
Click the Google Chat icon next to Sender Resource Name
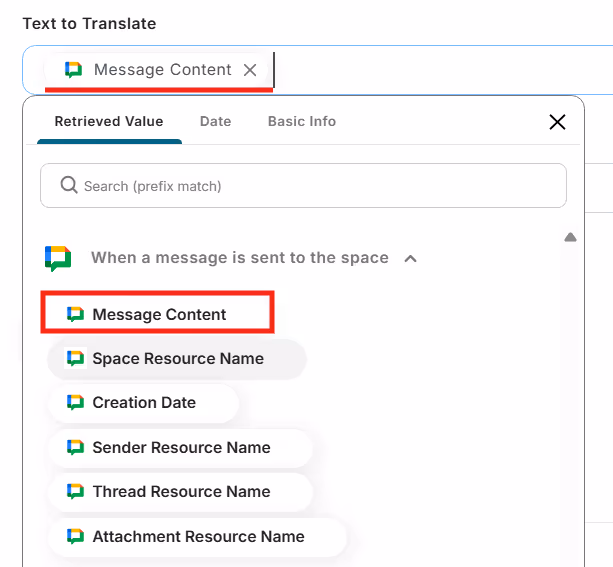click(75, 447)
